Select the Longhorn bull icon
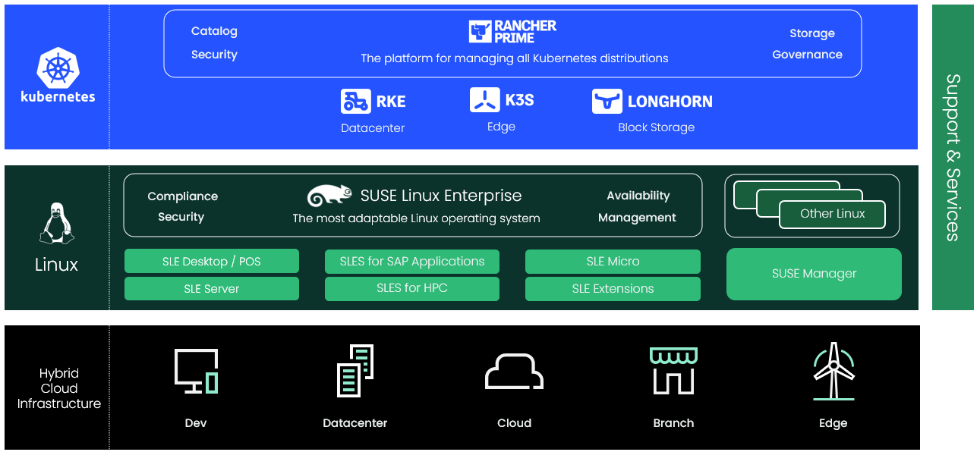 607,102
